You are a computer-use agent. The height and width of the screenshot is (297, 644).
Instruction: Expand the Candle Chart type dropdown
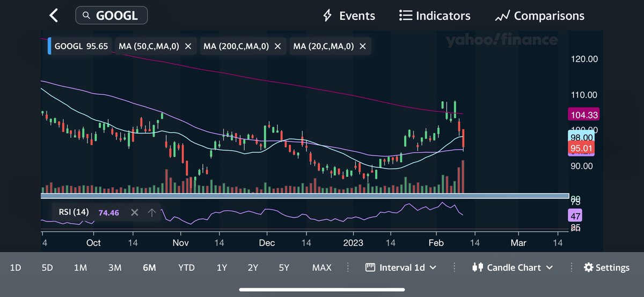[x=513, y=268]
